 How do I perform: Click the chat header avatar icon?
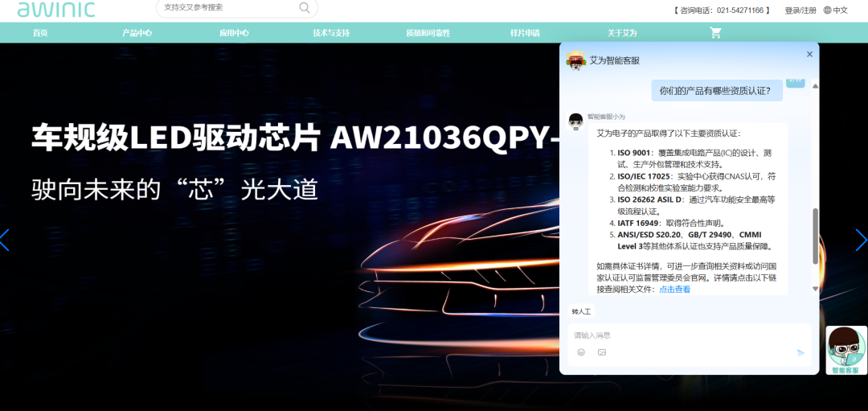pos(576,60)
